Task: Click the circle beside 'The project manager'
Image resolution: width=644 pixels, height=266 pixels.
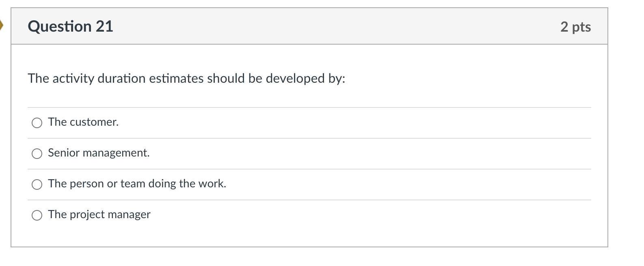Action: (x=37, y=215)
